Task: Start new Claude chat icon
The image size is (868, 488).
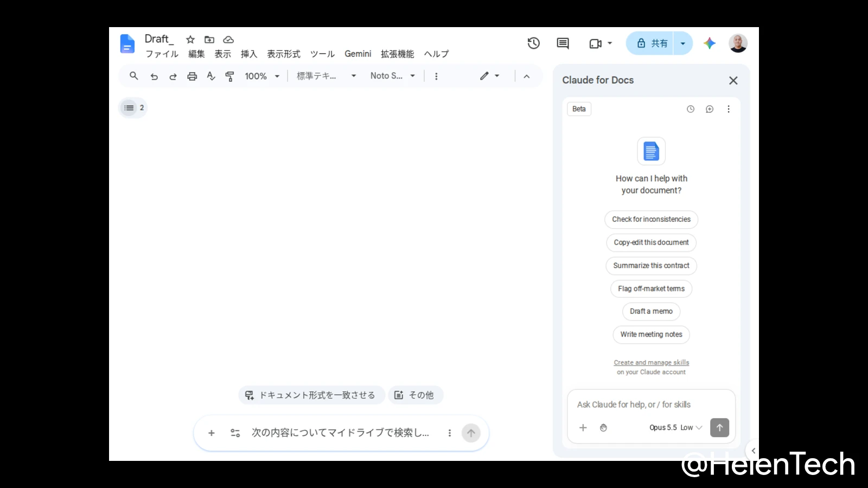Action: pyautogui.click(x=710, y=109)
